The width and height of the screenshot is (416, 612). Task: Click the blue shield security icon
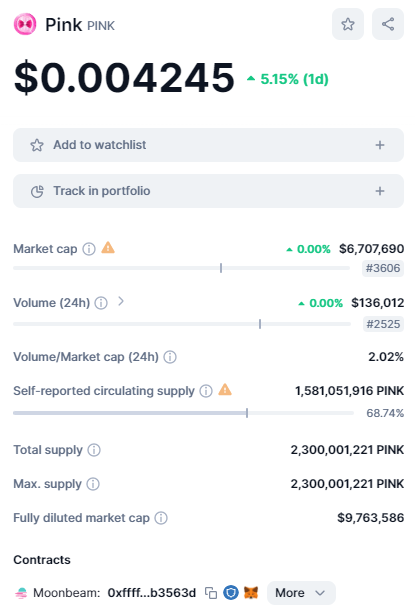pos(231,593)
